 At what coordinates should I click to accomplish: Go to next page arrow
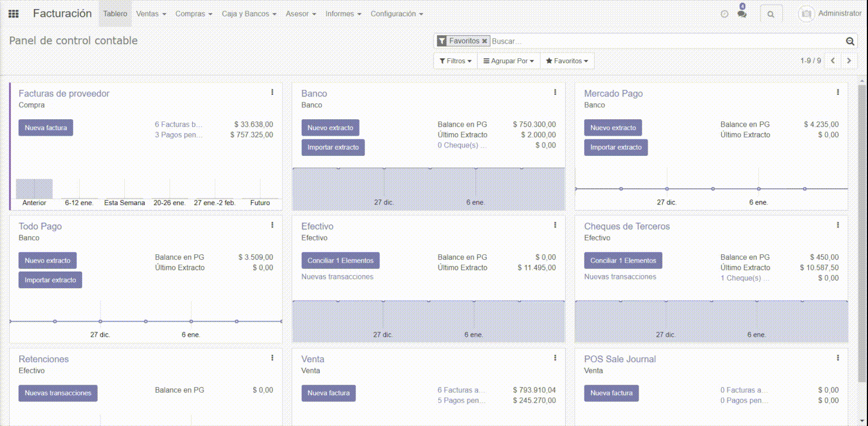[848, 60]
